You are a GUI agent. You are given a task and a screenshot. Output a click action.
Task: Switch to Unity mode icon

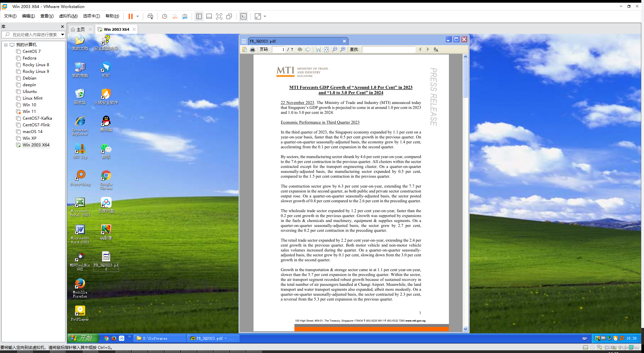click(229, 16)
